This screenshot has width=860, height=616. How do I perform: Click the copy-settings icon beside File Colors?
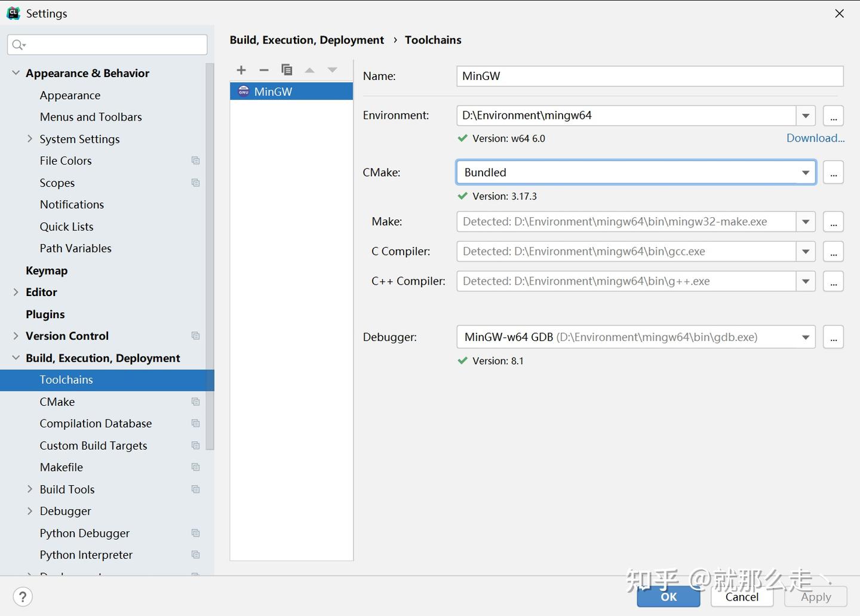coord(195,160)
